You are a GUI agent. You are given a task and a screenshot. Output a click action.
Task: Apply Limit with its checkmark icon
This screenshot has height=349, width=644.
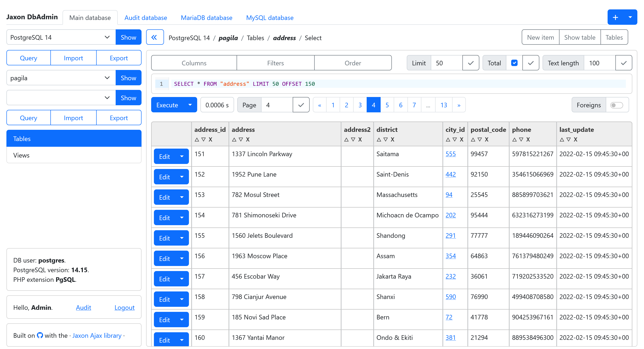pyautogui.click(x=470, y=63)
